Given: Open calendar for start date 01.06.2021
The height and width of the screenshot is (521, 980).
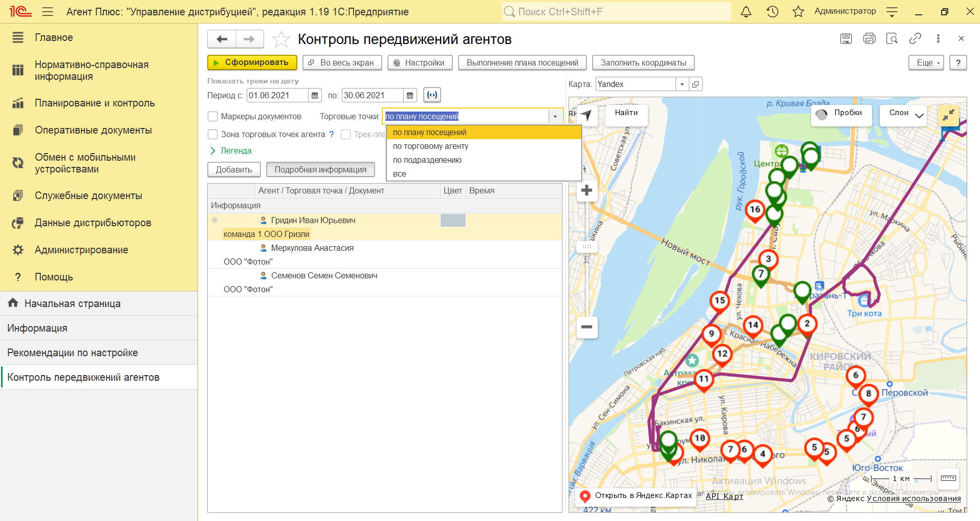Looking at the screenshot, I should [315, 95].
